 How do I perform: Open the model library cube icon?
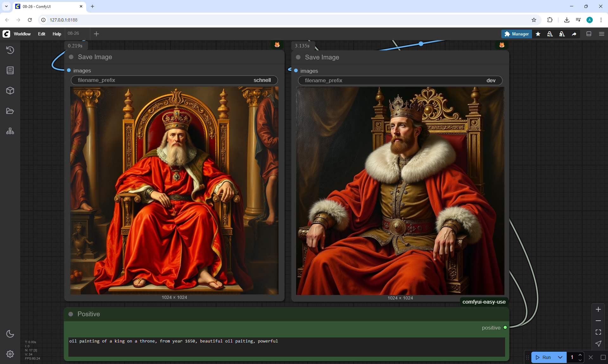point(10,91)
